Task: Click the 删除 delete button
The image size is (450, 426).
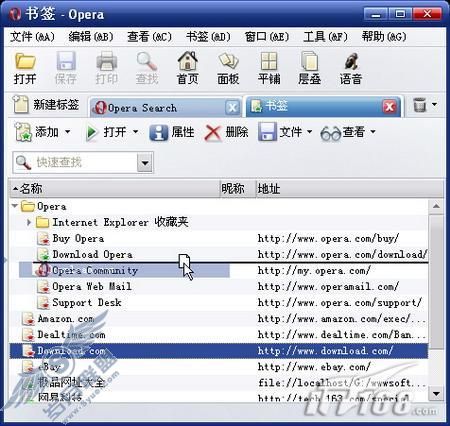Action: 226,132
